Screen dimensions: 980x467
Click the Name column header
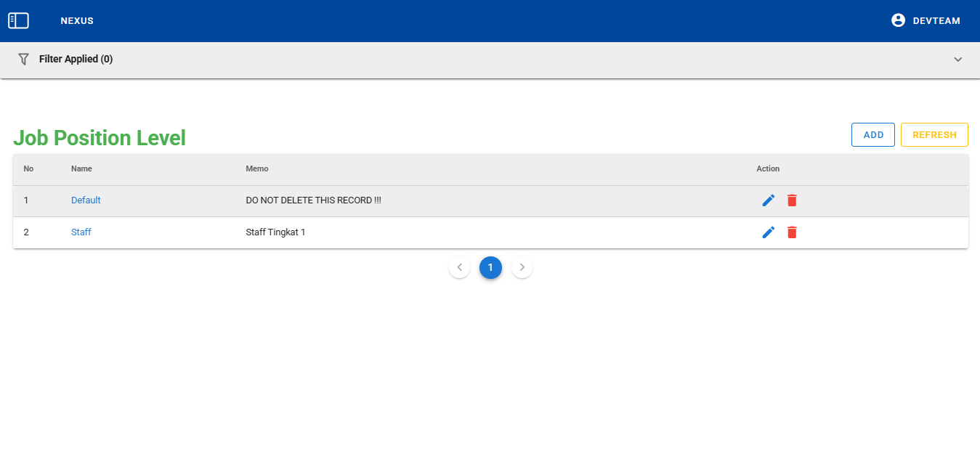click(x=81, y=168)
